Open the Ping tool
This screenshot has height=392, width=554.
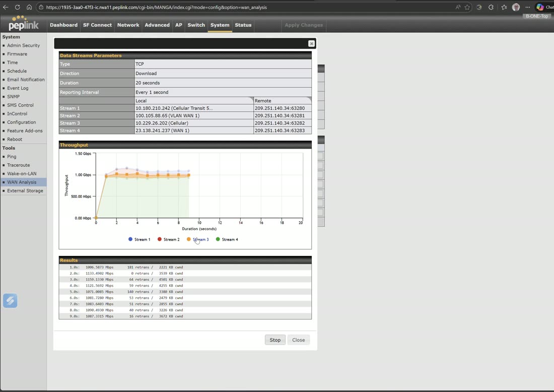12,157
